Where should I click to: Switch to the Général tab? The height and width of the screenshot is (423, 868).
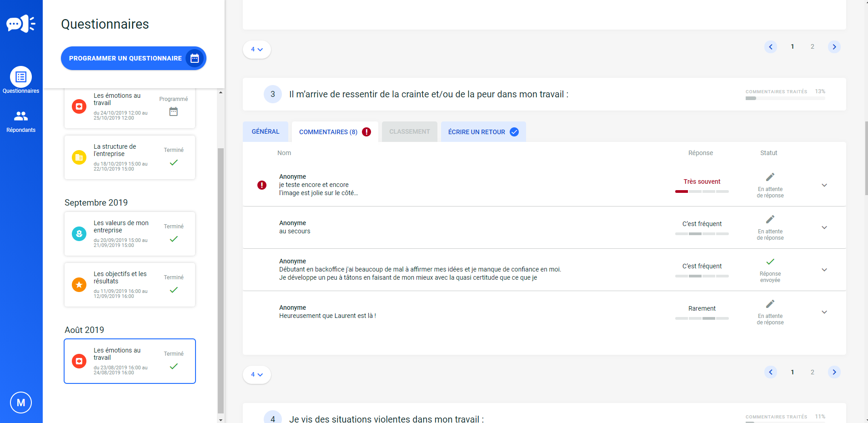tap(266, 131)
